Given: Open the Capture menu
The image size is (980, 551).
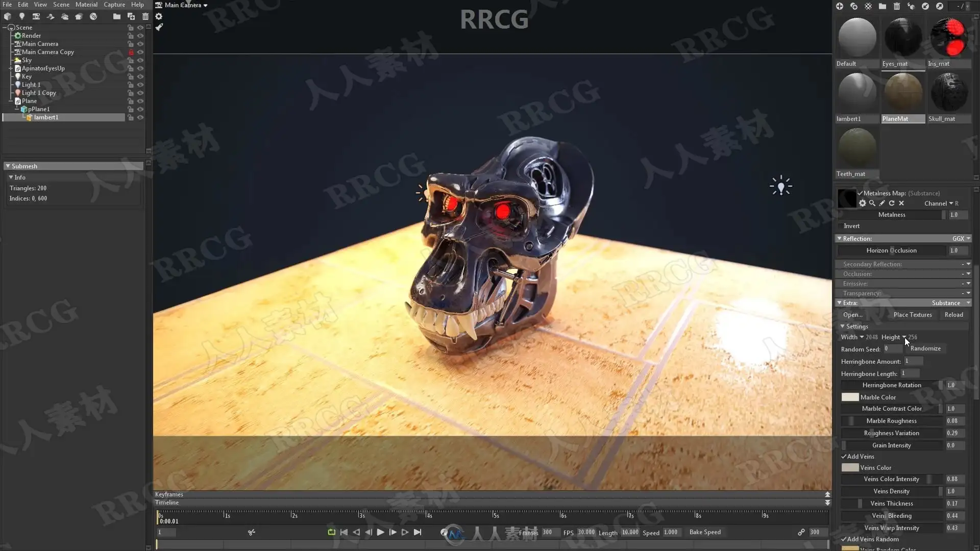Looking at the screenshot, I should tap(114, 5).
